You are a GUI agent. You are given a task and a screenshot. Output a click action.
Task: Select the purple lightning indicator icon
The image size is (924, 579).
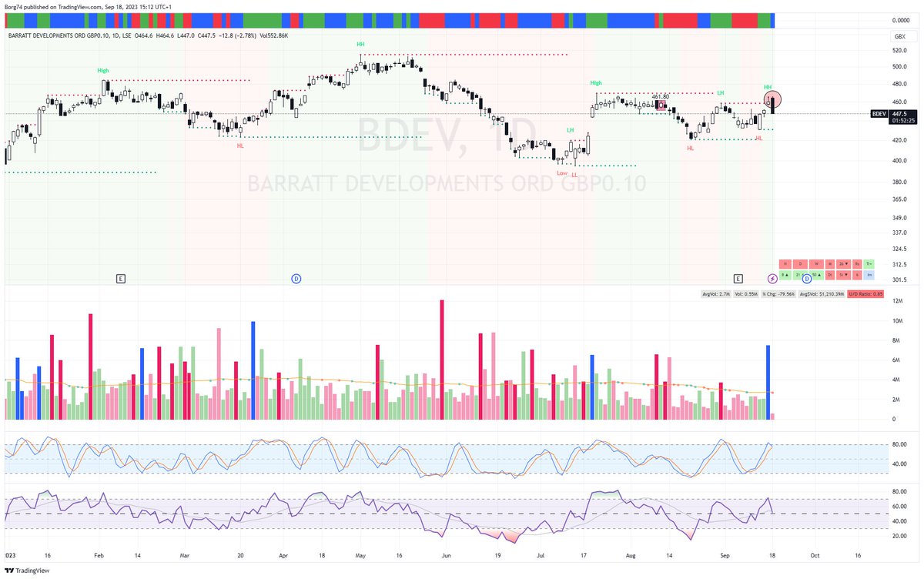(x=772, y=279)
